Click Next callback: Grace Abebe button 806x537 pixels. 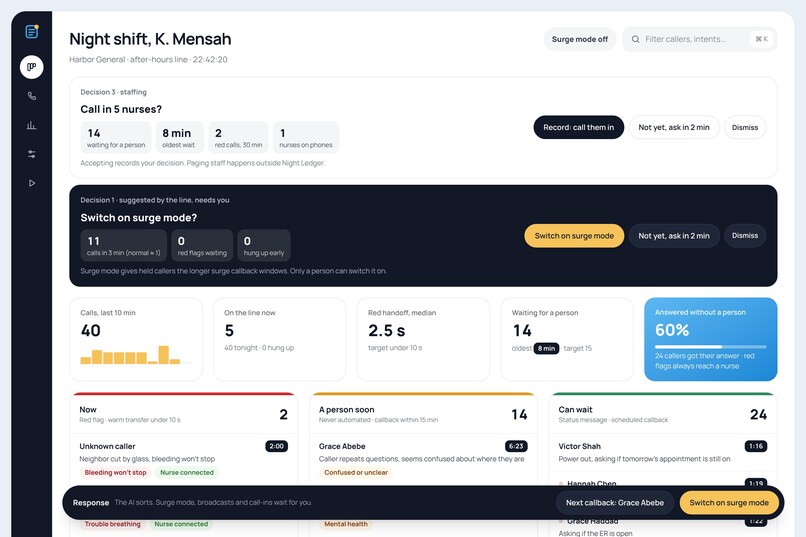[615, 503]
